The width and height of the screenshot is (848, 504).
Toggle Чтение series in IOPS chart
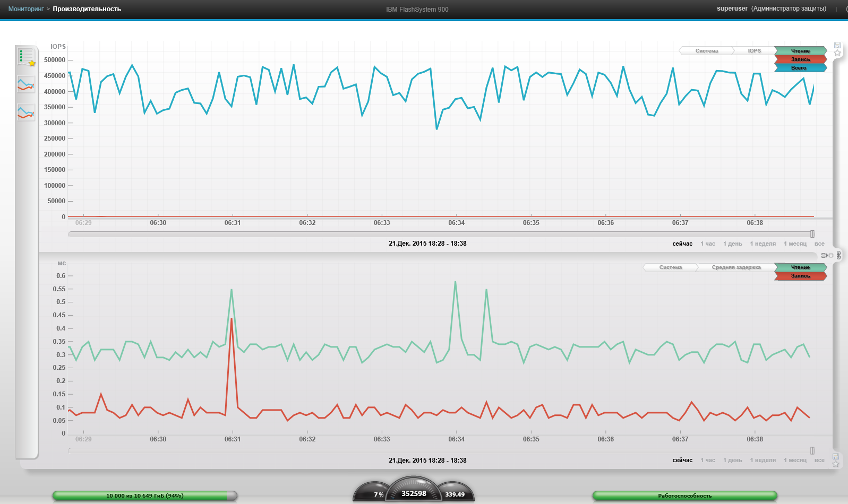(801, 51)
